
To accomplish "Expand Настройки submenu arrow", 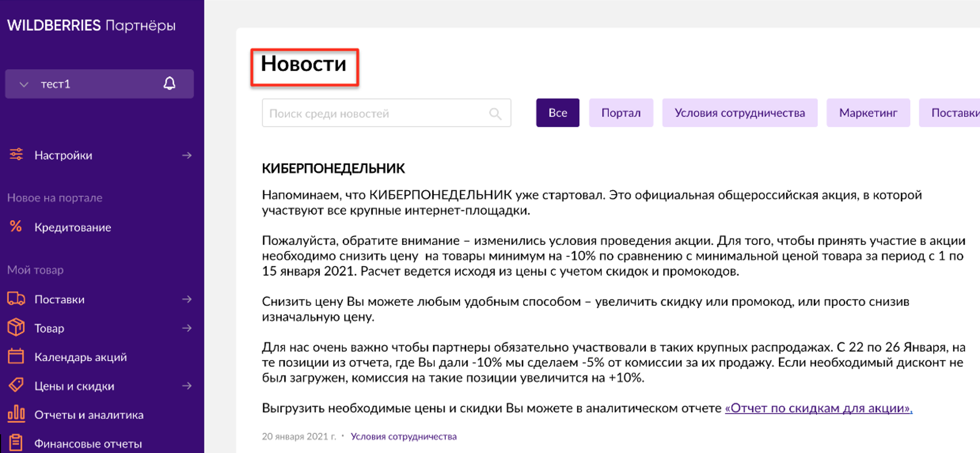I will click(x=187, y=155).
